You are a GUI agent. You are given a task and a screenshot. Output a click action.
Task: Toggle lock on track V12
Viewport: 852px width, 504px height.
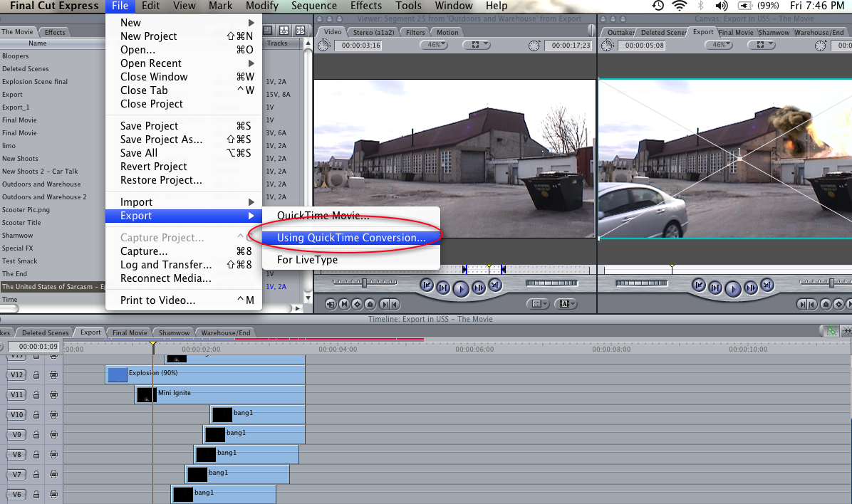coord(36,374)
